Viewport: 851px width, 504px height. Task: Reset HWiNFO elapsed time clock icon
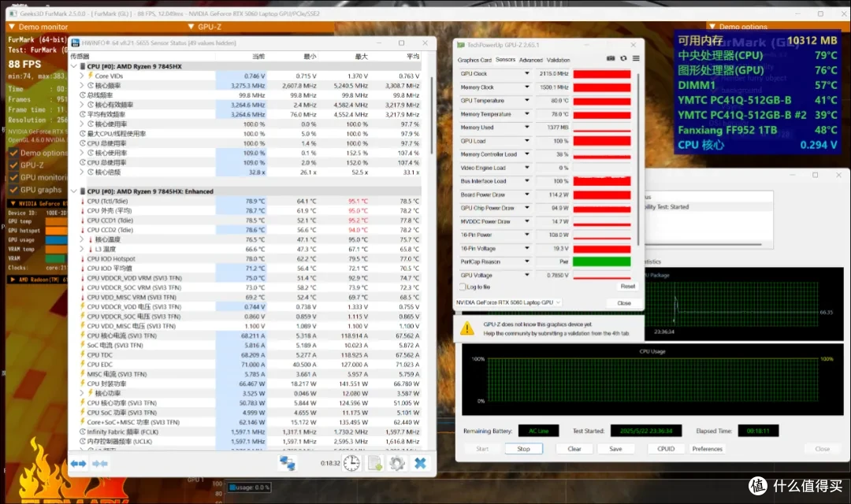click(x=351, y=463)
